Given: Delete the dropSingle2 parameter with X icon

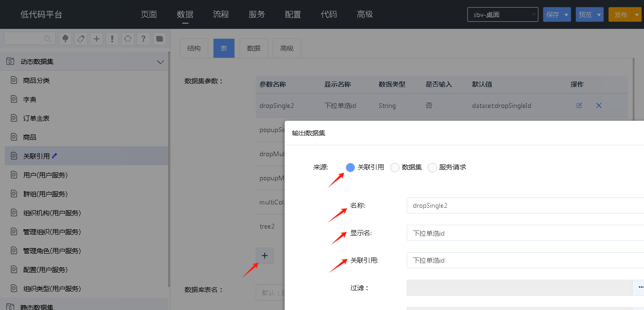Looking at the screenshot, I should pyautogui.click(x=599, y=106).
